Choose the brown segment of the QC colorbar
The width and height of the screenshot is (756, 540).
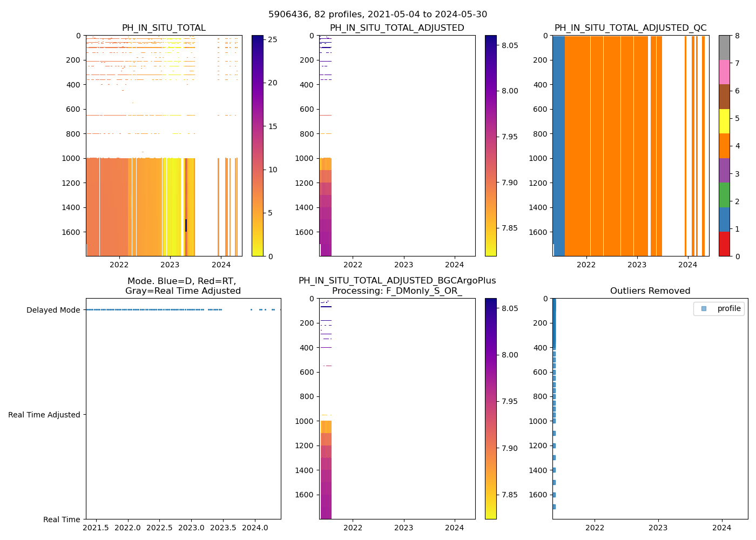724,97
